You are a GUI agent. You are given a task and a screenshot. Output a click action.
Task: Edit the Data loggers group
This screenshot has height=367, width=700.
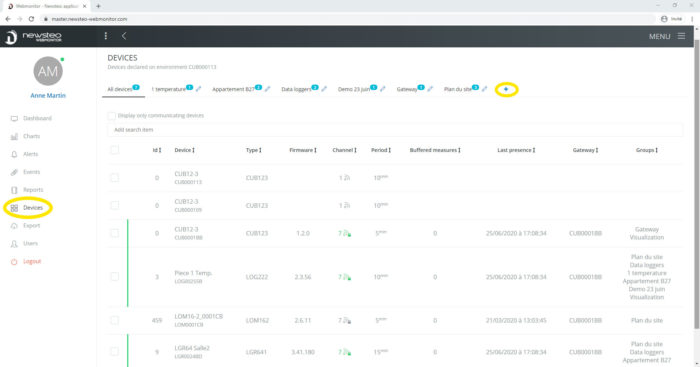click(324, 89)
